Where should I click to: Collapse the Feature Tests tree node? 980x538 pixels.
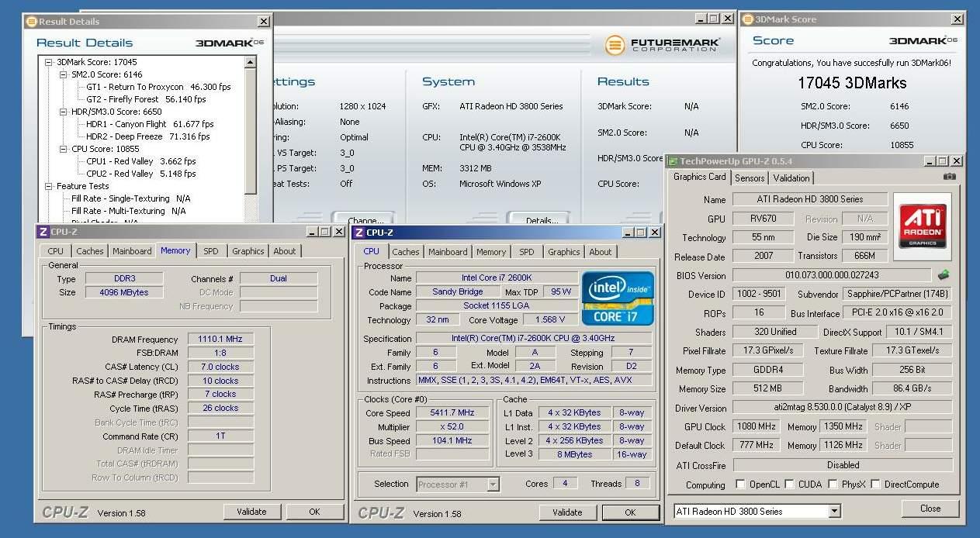click(48, 186)
